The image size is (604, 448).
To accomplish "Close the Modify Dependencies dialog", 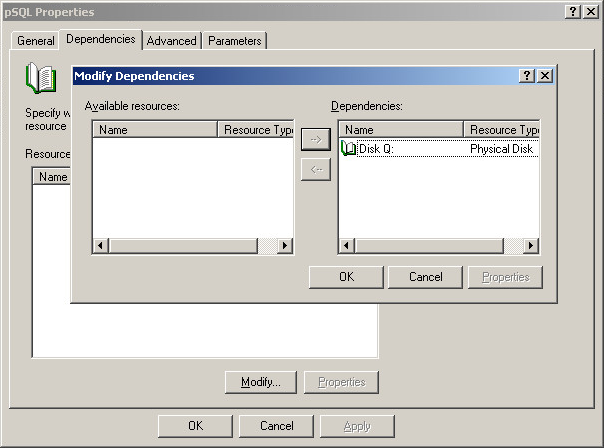I will tap(545, 76).
